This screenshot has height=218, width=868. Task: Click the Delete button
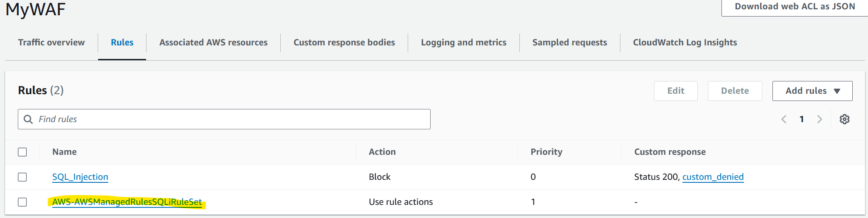click(735, 91)
